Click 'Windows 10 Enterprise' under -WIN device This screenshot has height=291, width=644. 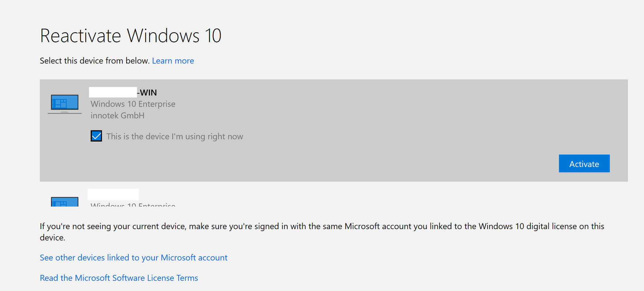tap(133, 104)
